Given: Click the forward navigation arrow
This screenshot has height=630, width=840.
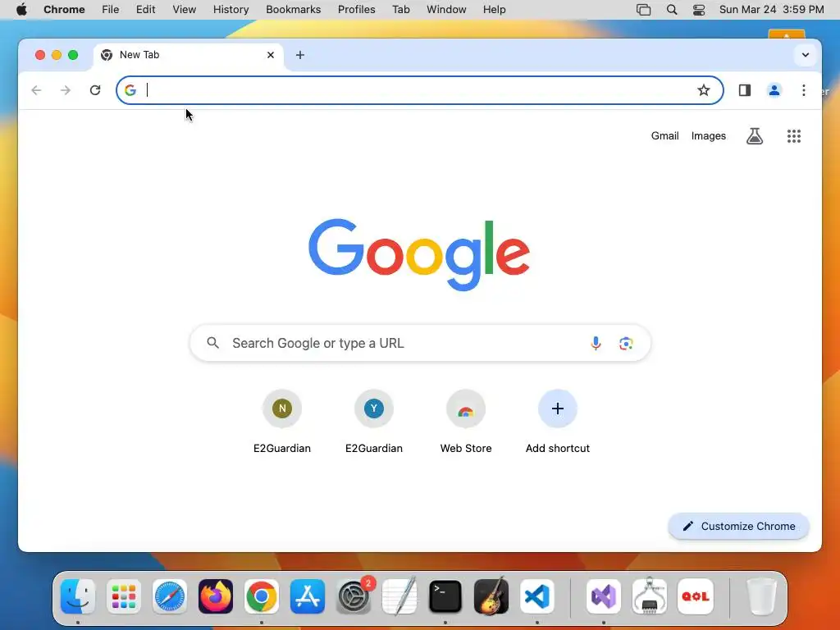Looking at the screenshot, I should (66, 90).
